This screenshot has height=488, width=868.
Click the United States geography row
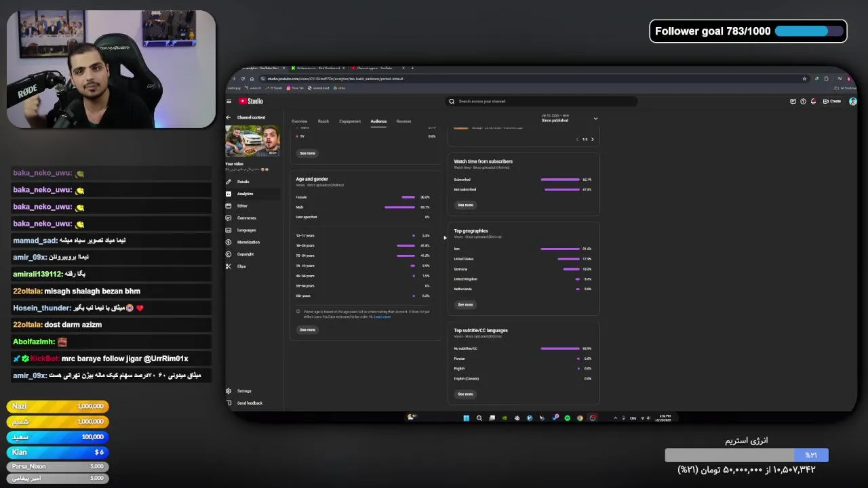(x=523, y=259)
